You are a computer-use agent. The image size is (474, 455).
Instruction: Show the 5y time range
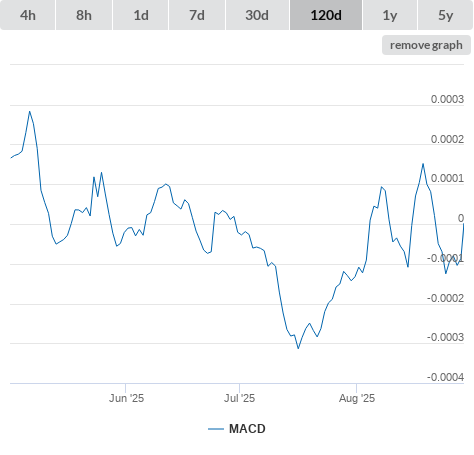point(445,15)
